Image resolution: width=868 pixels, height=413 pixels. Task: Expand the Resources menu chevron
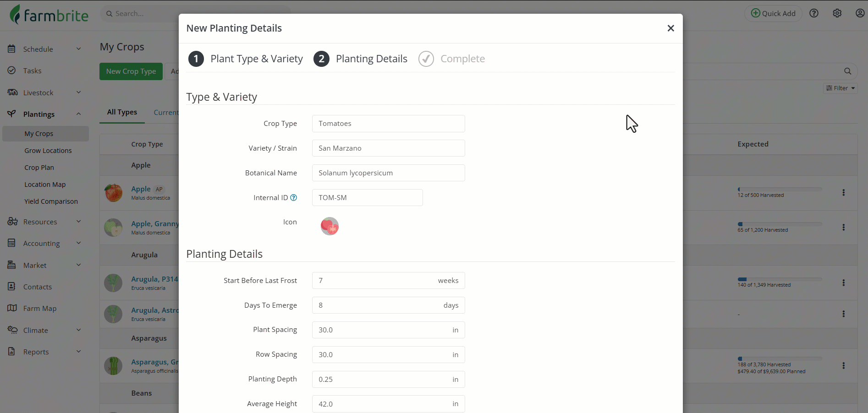tap(79, 222)
